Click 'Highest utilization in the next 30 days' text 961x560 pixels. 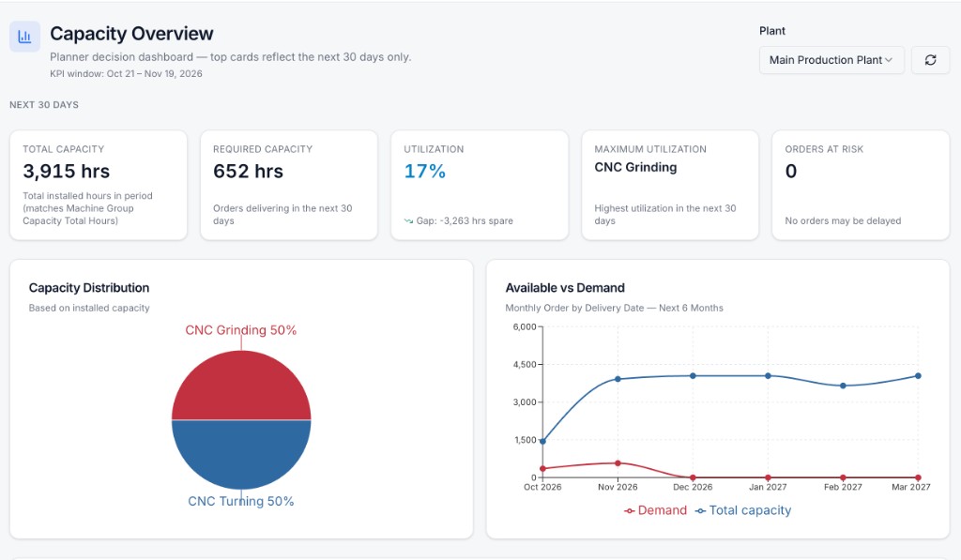point(665,215)
